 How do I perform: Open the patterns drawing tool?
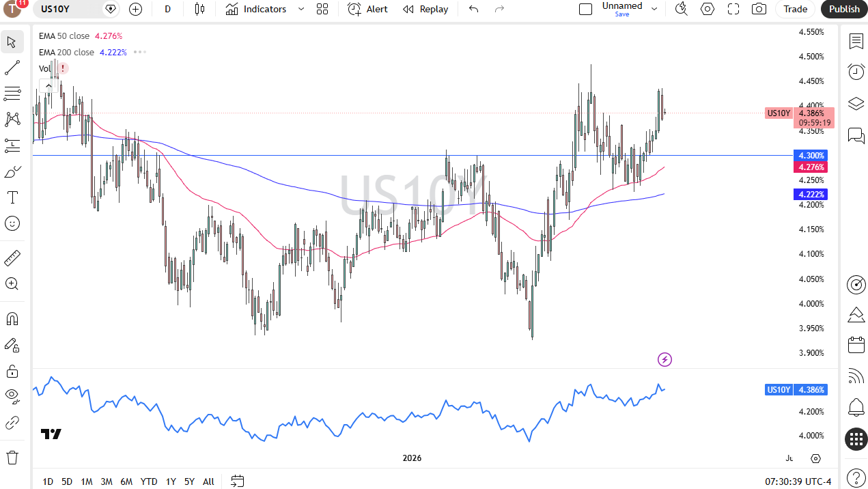pyautogui.click(x=12, y=120)
